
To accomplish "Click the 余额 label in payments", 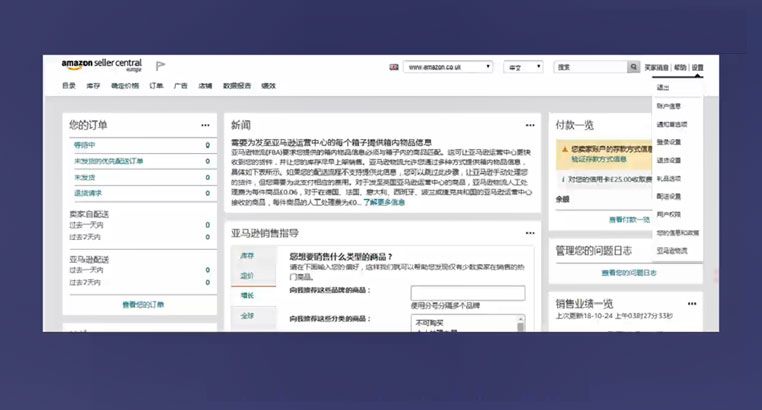I will click(x=562, y=199).
